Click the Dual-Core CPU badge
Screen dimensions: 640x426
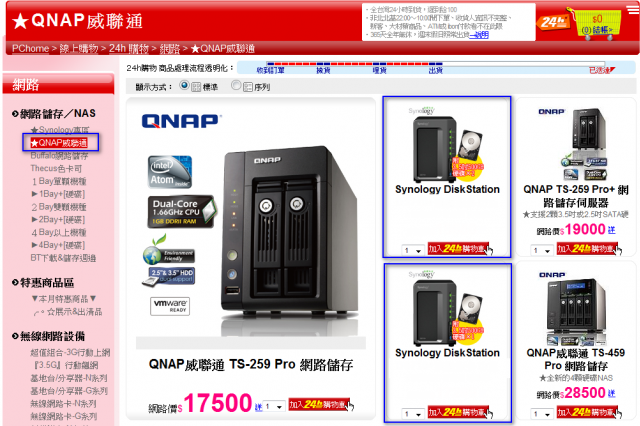click(181, 212)
